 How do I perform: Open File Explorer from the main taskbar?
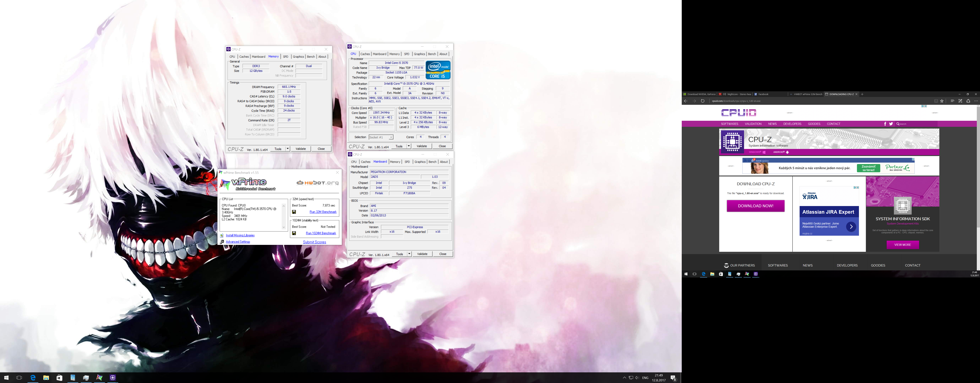(x=46, y=378)
